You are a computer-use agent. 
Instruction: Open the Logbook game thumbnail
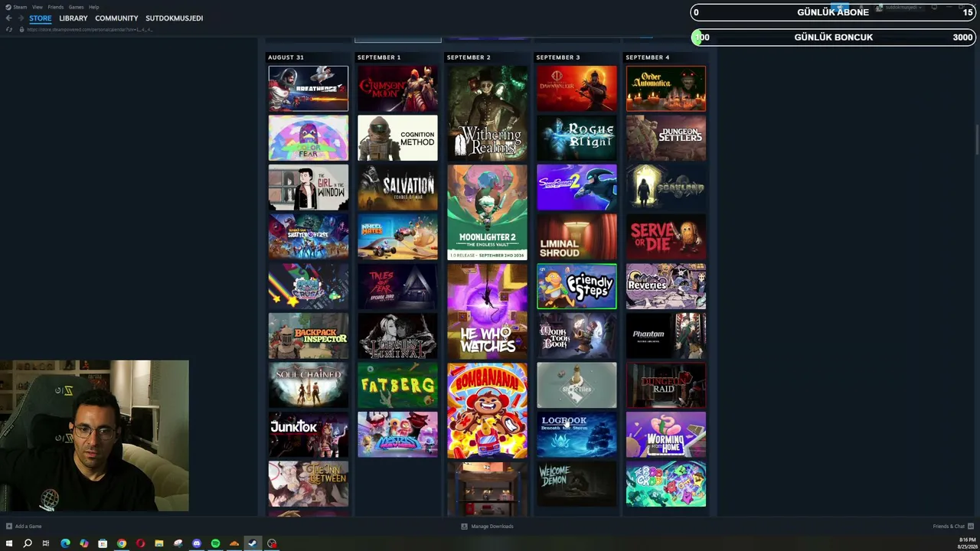click(577, 435)
